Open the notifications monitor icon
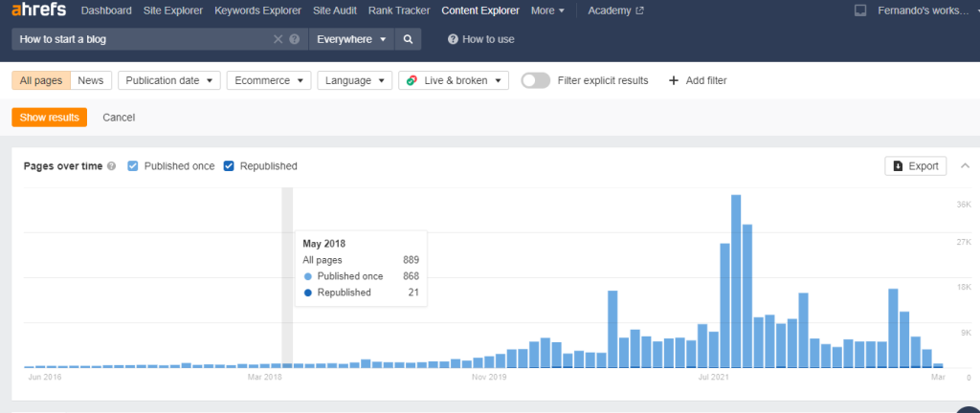 pos(860,11)
